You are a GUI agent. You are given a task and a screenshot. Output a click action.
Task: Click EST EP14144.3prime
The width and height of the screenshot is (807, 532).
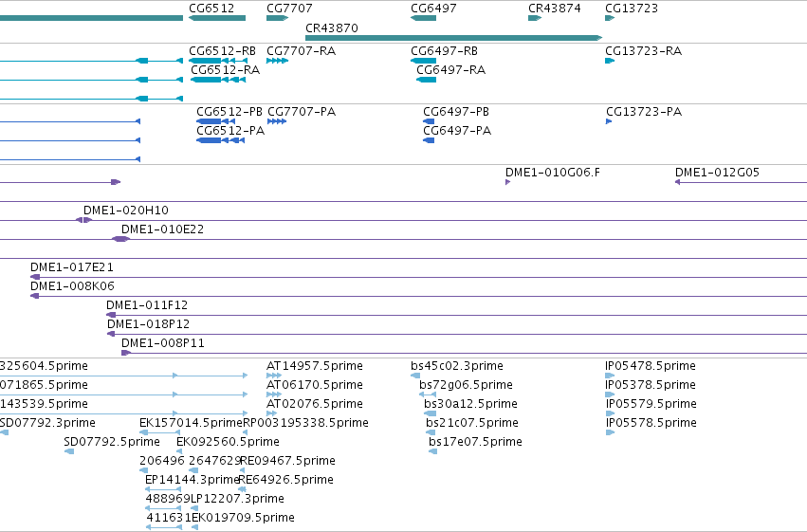[x=163, y=489]
